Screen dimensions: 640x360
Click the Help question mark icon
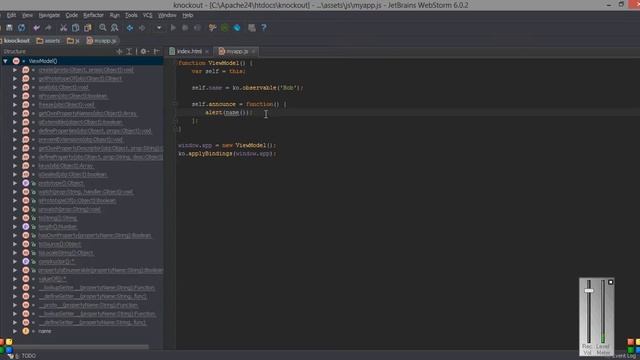pyautogui.click(x=264, y=28)
